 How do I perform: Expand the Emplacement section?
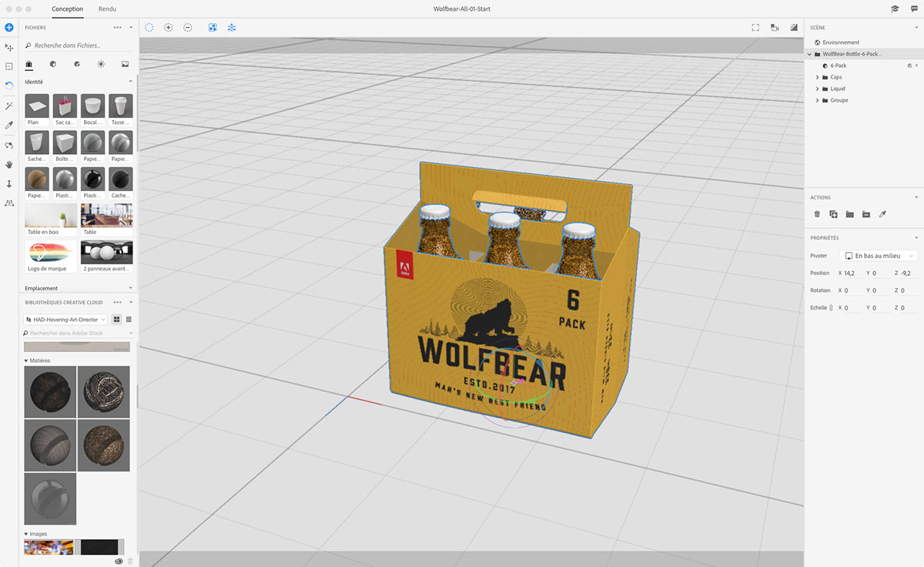(130, 289)
